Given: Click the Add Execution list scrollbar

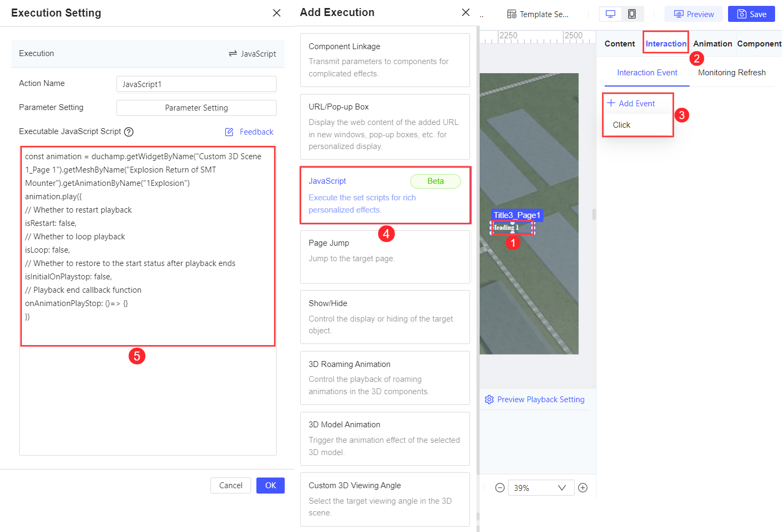Looking at the screenshot, I should 478,251.
